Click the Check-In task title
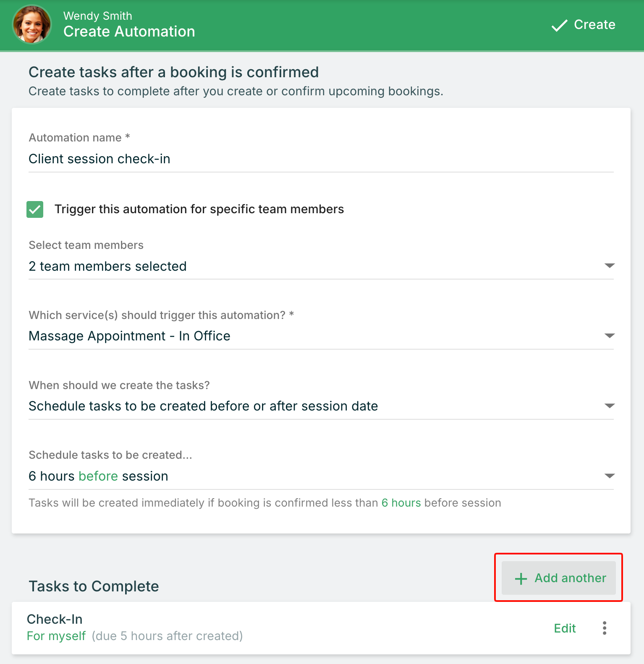Viewport: 644px width, 664px height. (x=55, y=619)
